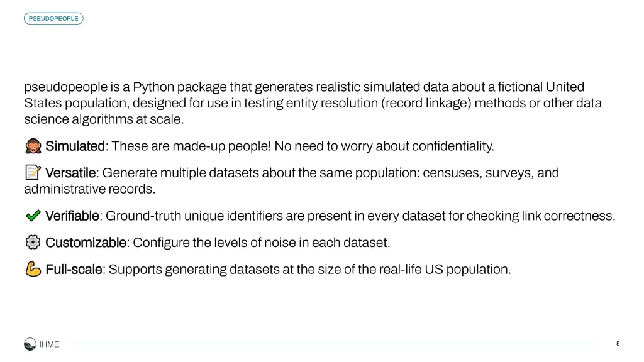Click the bold word Customizable
Screen dimensions: 644x362
pyautogui.click(x=86, y=243)
